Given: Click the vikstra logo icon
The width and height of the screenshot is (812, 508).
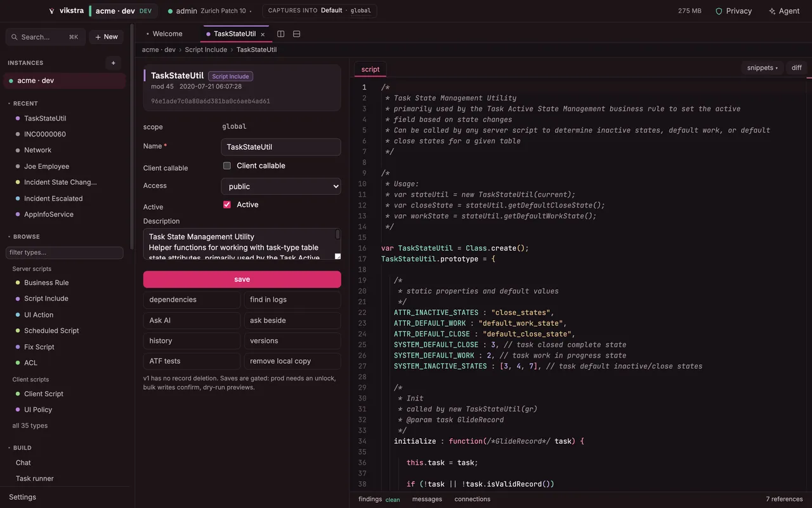Looking at the screenshot, I should coord(51,11).
